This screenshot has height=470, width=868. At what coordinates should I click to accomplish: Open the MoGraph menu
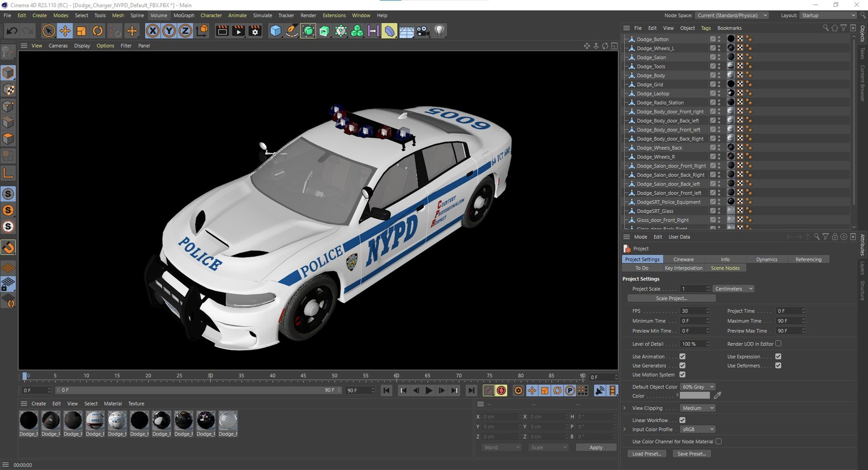[x=184, y=15]
